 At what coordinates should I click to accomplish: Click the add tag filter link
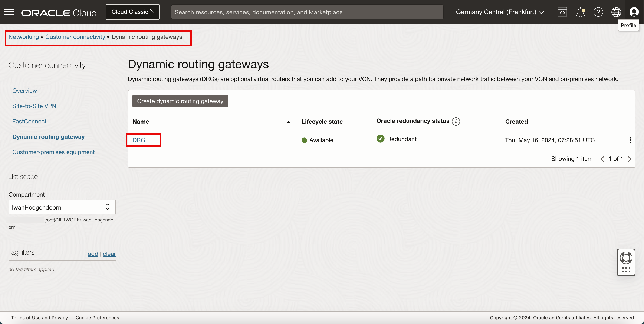click(93, 254)
